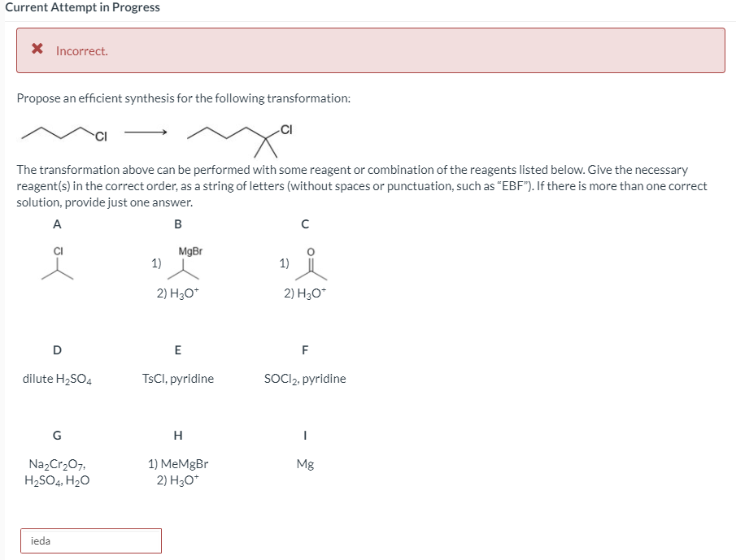This screenshot has width=736, height=560.
Task: Click option I labeled Mg
Action: pos(304,466)
